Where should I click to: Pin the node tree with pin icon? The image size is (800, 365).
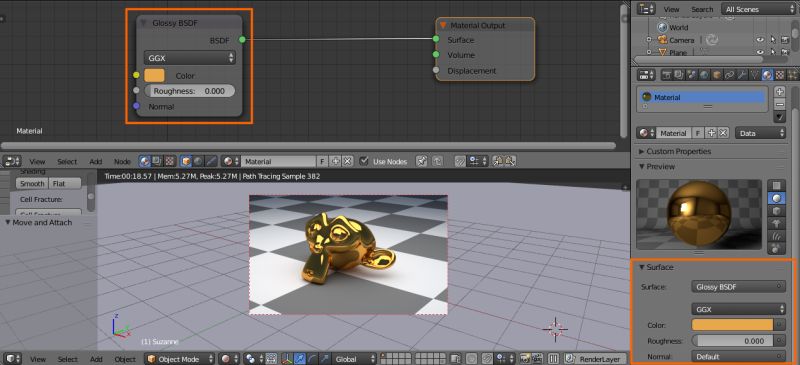[421, 161]
